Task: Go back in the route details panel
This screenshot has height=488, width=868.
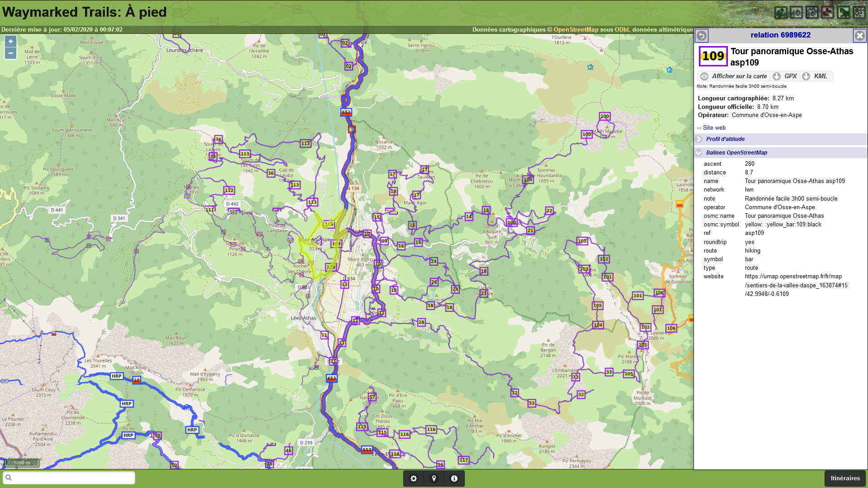Action: coord(702,35)
